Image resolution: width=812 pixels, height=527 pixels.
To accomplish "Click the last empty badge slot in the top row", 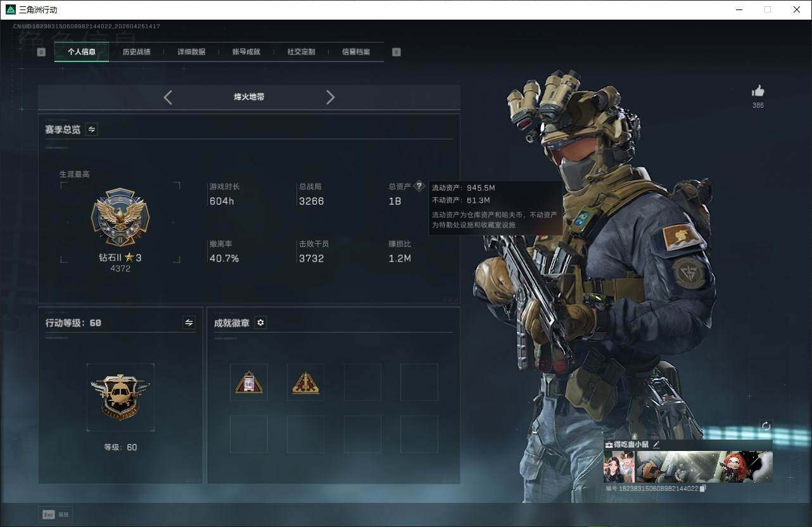I will 419,382.
